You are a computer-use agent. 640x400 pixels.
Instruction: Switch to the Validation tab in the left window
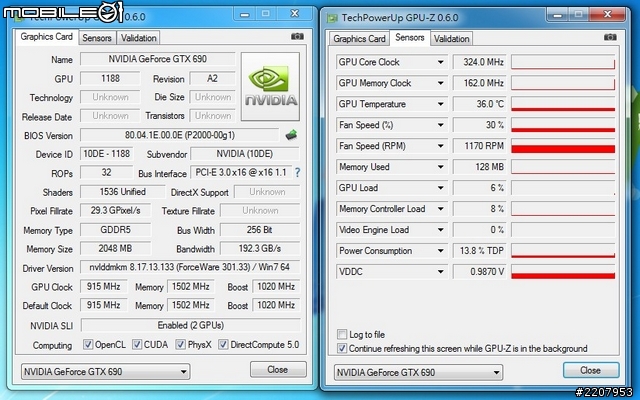pos(138,38)
